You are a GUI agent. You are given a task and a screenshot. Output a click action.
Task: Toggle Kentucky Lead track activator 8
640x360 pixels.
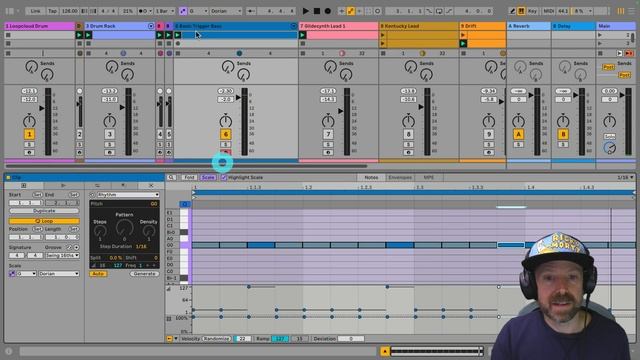[x=408, y=134]
